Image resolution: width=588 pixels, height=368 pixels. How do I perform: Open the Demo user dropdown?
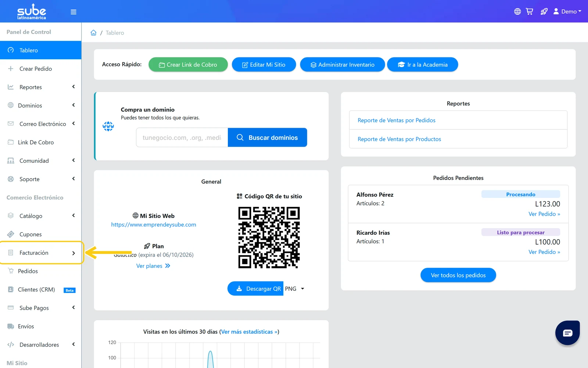pyautogui.click(x=567, y=11)
